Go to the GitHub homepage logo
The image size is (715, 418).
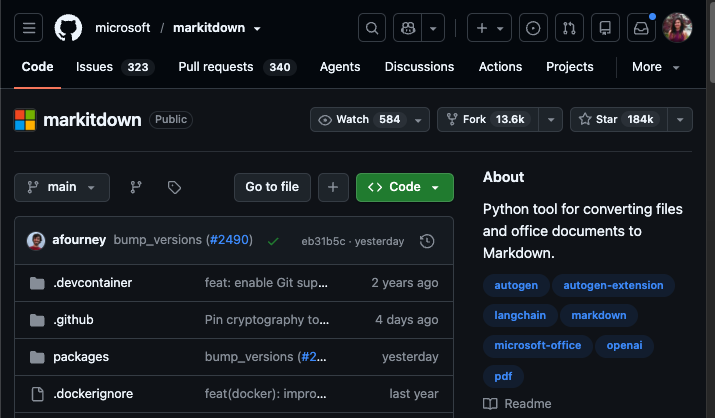point(68,28)
